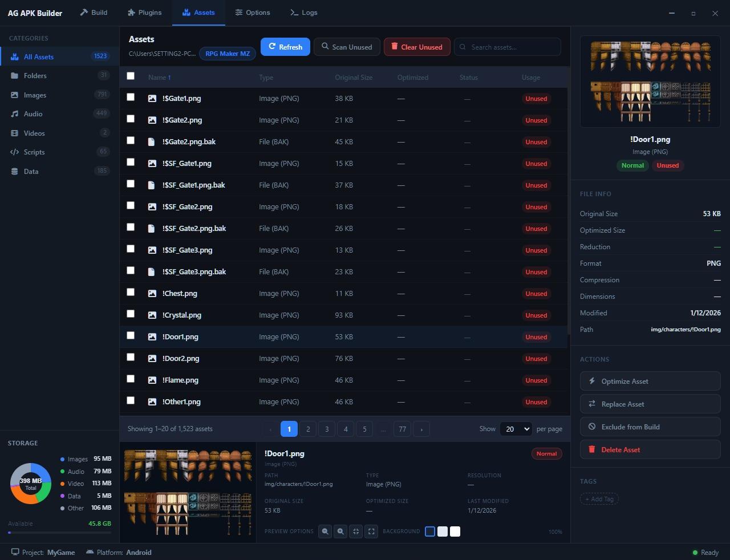Check the box for !Other1.png
The image size is (730, 560).
131,400
